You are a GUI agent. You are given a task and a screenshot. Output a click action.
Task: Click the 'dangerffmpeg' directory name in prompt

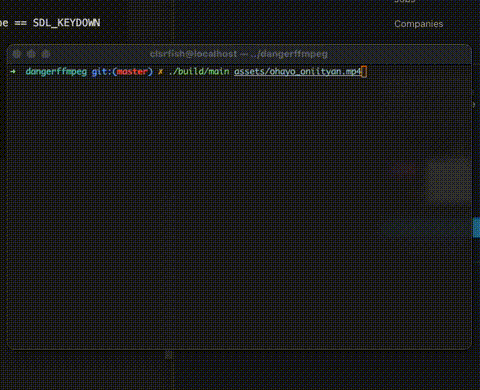pos(56,72)
